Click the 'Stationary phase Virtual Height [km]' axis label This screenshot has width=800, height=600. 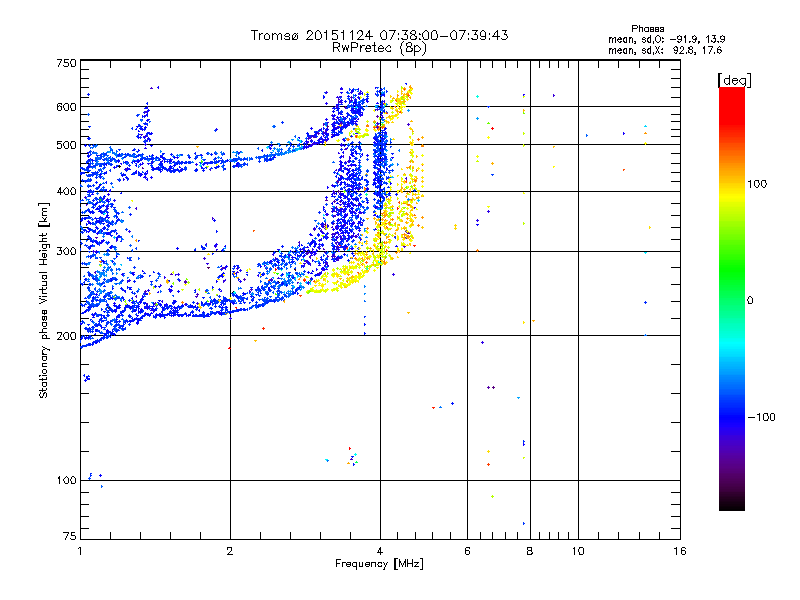[44, 300]
